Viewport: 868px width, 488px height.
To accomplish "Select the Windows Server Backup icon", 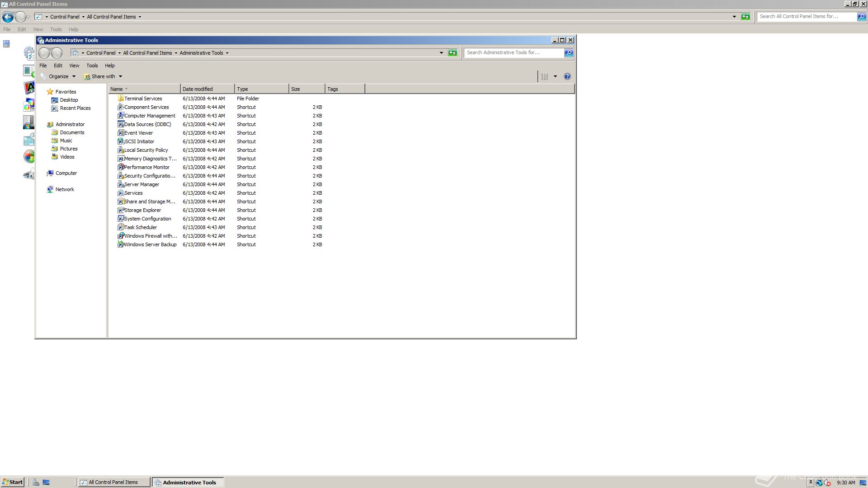I will pyautogui.click(x=120, y=244).
